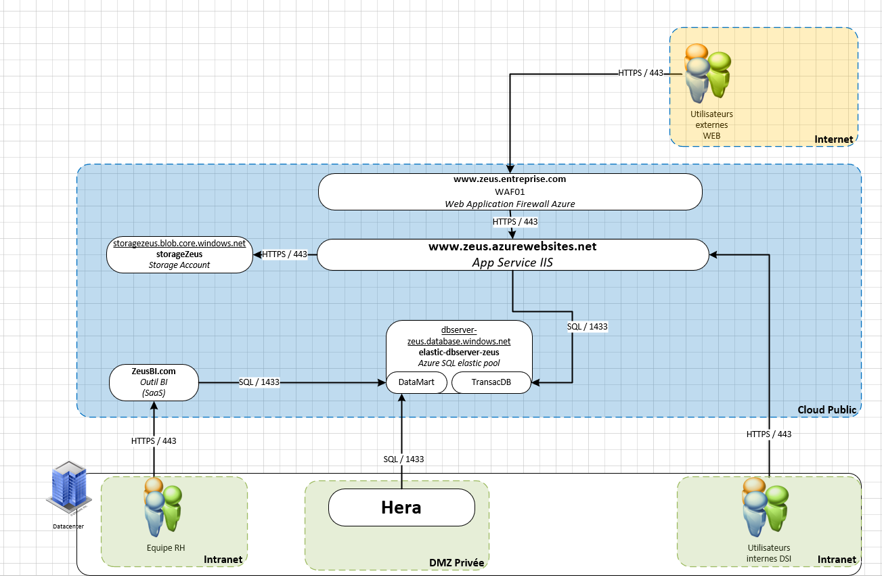The height and width of the screenshot is (588, 882).
Task: Click the DMZ Privée zone label
Action: 458,562
